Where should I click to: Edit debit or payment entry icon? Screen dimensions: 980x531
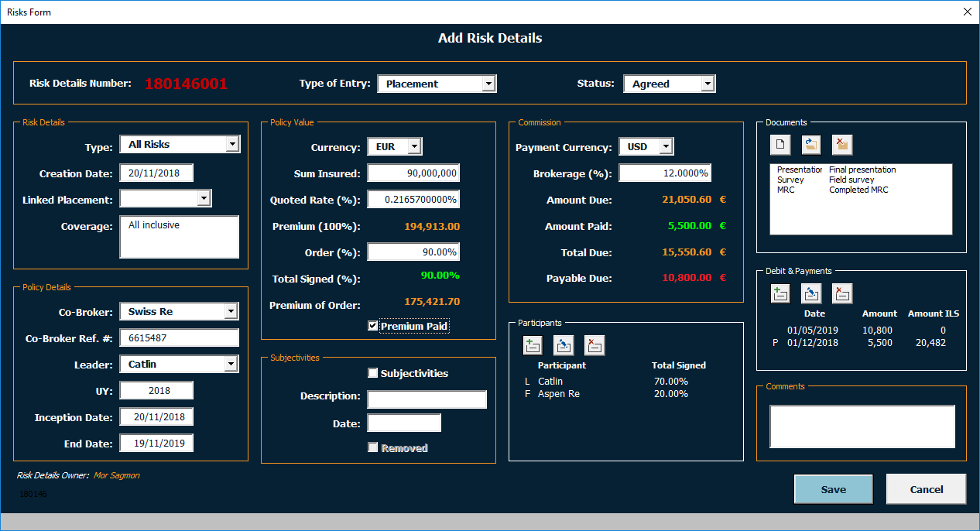tap(811, 293)
